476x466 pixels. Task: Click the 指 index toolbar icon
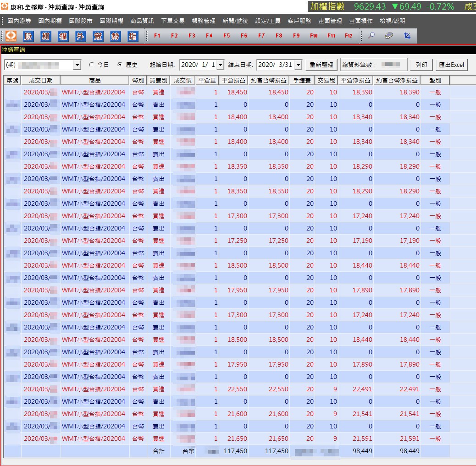tap(133, 36)
